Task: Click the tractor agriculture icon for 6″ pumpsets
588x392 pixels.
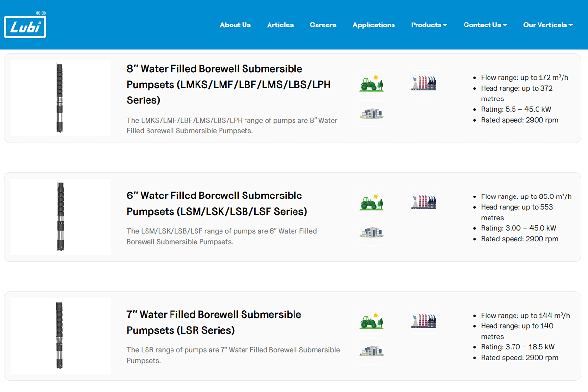Action: (x=371, y=201)
